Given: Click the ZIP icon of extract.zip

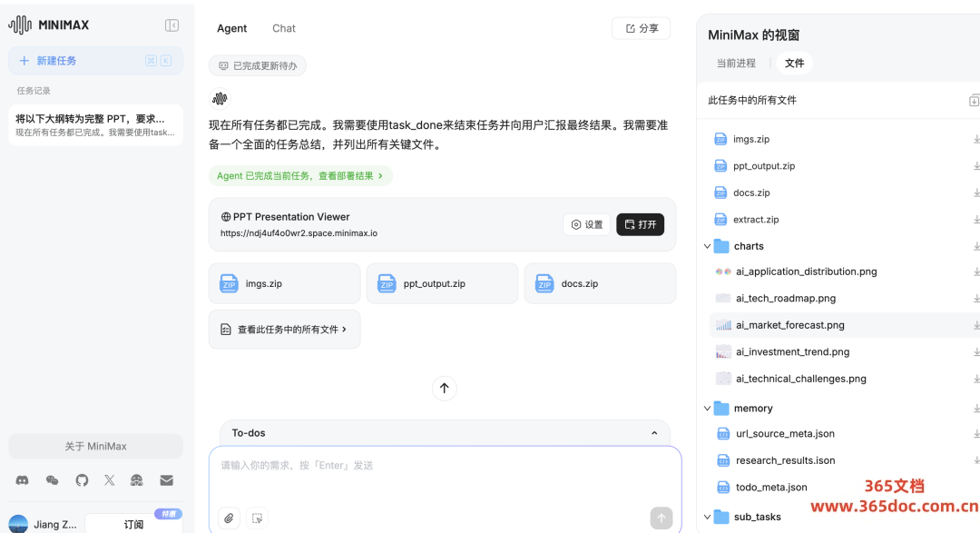Looking at the screenshot, I should (720, 220).
